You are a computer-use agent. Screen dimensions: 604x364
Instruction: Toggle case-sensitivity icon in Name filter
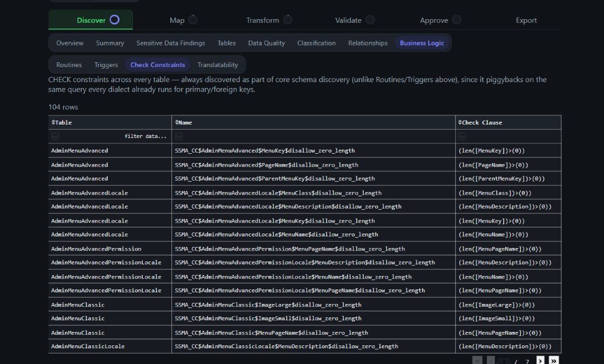tap(179, 136)
